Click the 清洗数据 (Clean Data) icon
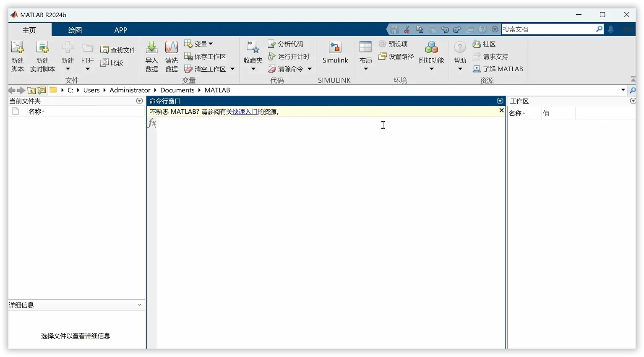Viewport: 644px width, 357px height. [x=171, y=47]
